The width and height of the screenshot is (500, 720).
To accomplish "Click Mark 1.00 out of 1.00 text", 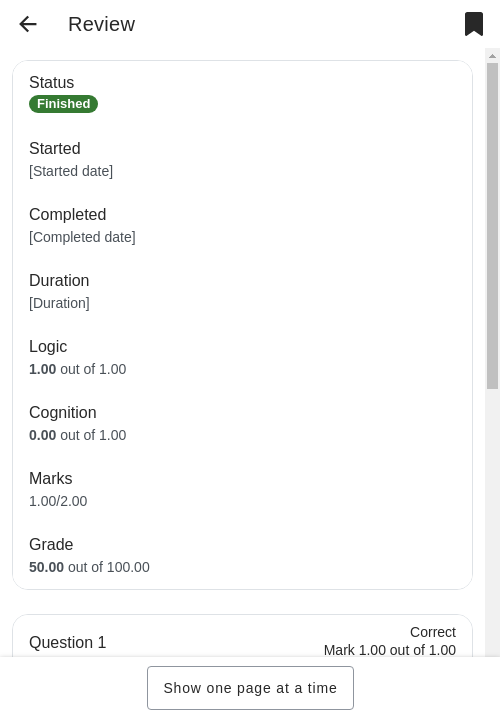I will [x=390, y=650].
